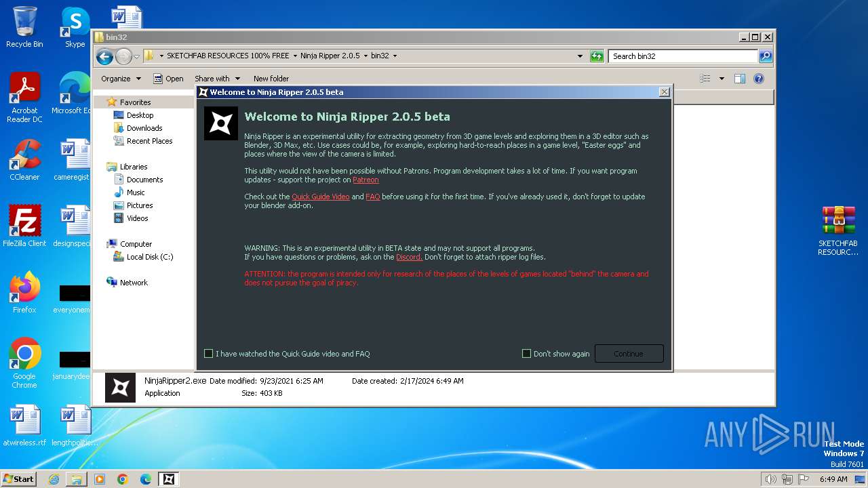Select Desktop under Favorites
Screen dimensions: 868x488
point(140,115)
